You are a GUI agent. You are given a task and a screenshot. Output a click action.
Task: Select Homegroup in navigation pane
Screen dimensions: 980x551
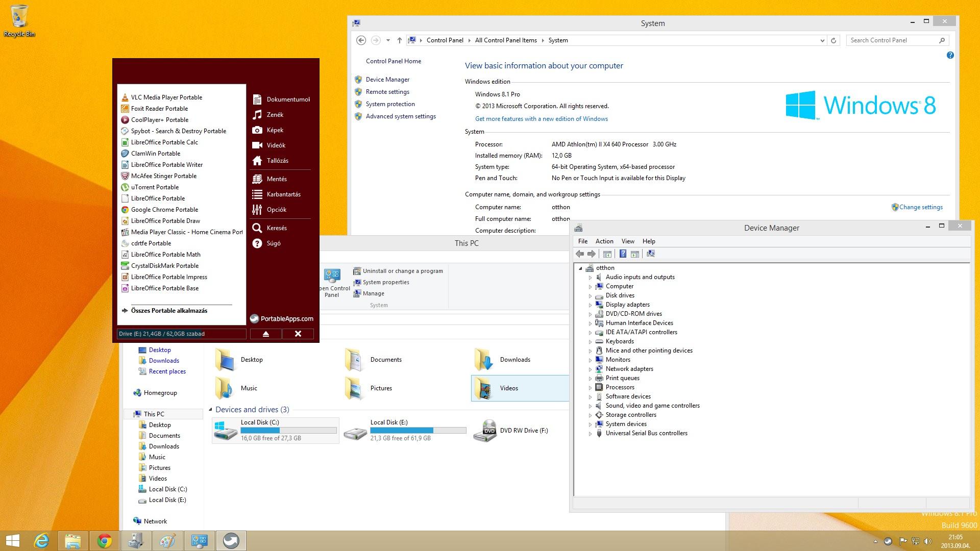pos(155,393)
